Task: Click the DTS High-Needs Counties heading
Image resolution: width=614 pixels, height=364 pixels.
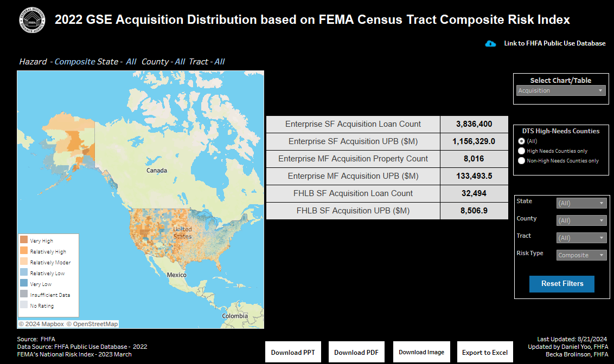Action: point(561,131)
